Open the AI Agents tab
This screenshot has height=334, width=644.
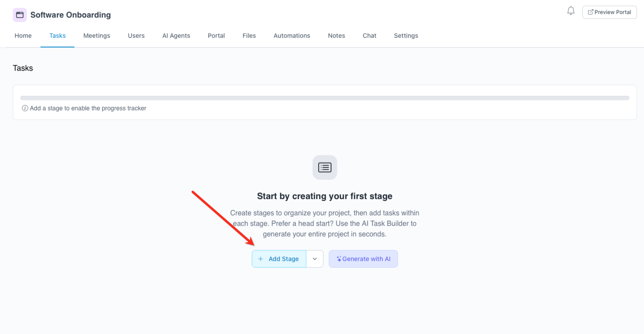[x=176, y=36]
